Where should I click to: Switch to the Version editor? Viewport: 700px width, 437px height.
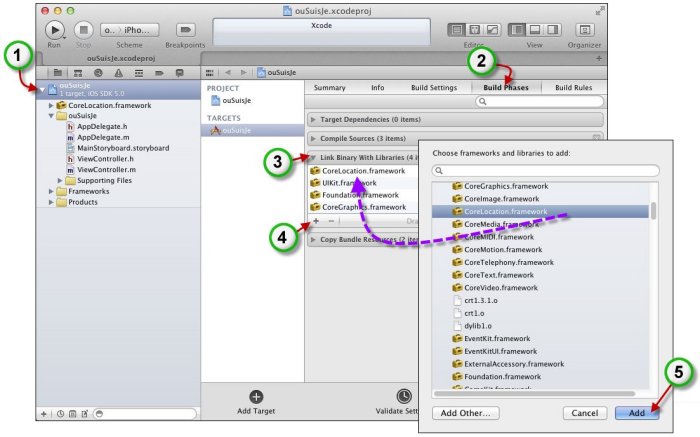(x=492, y=30)
